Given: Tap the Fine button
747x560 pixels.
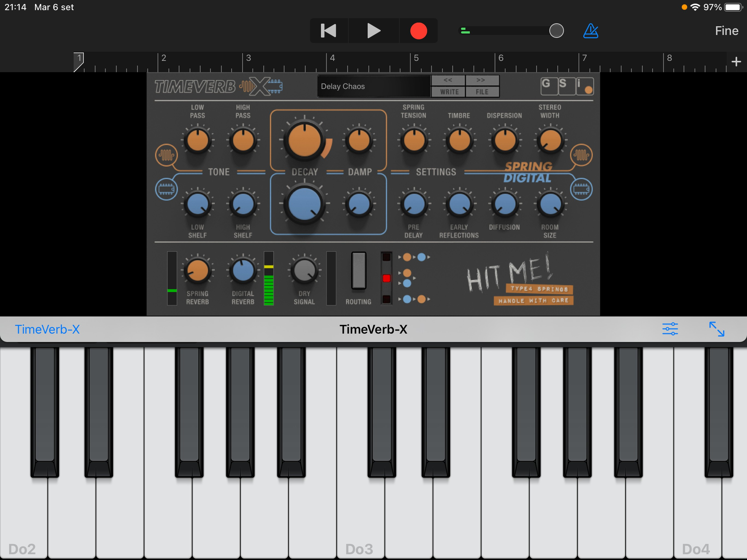Looking at the screenshot, I should pos(726,31).
